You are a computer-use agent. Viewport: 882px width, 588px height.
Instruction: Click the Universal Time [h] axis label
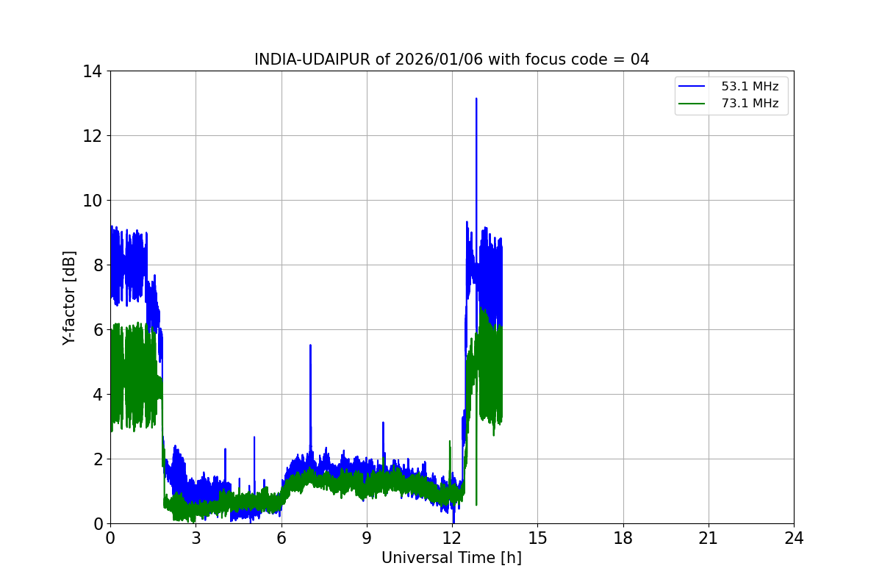click(451, 559)
